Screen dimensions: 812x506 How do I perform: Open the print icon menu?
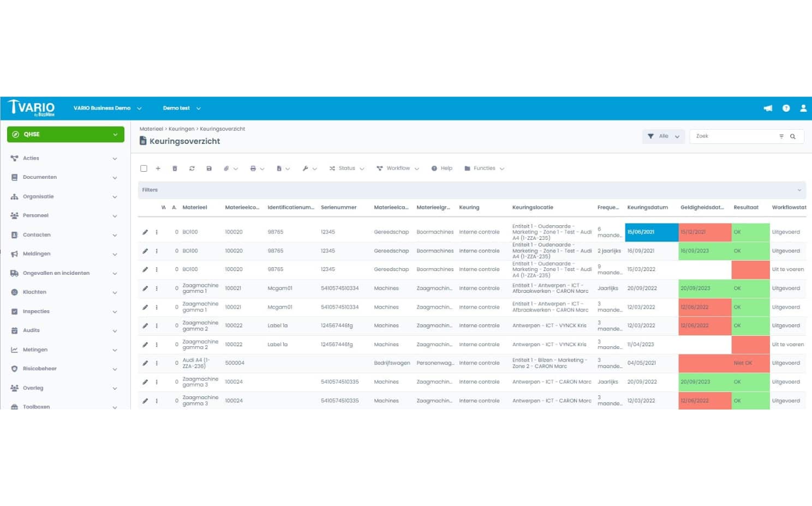click(257, 168)
